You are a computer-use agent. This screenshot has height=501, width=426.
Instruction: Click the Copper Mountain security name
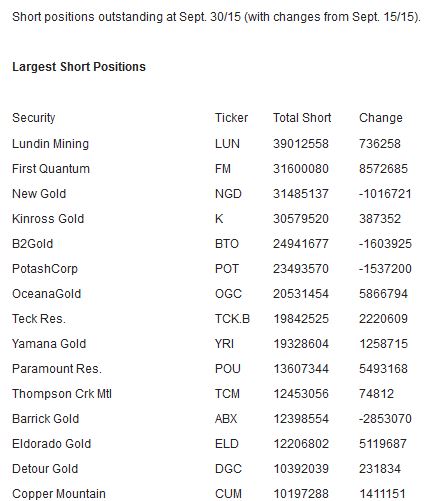click(59, 494)
